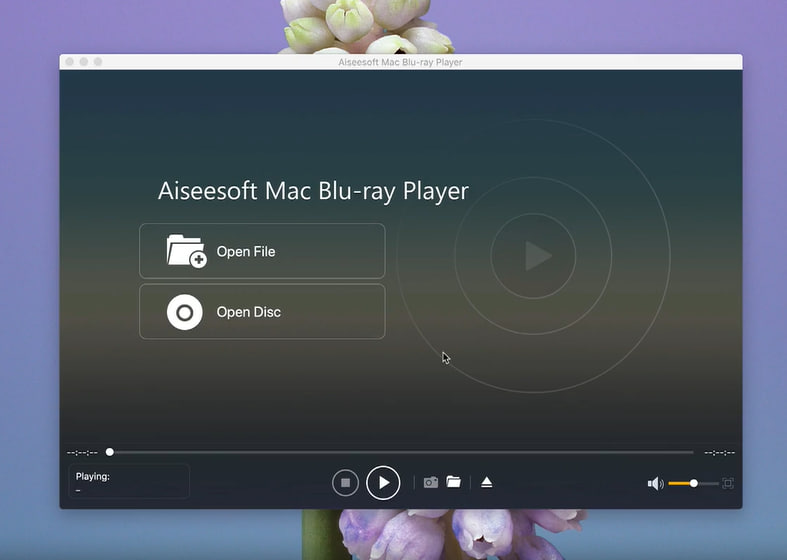Click the folder-plus icon in Open File
This screenshot has width=787, height=560.
tap(186, 251)
